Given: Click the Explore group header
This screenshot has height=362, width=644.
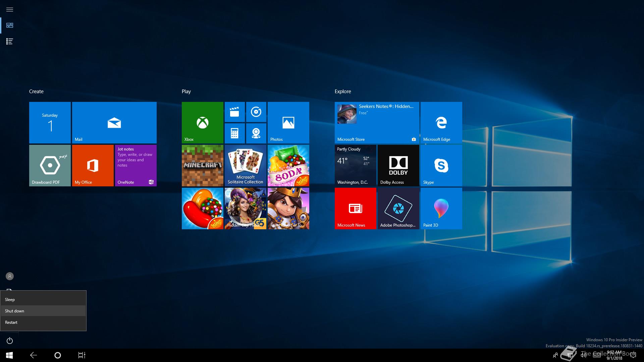Looking at the screenshot, I should [x=343, y=92].
